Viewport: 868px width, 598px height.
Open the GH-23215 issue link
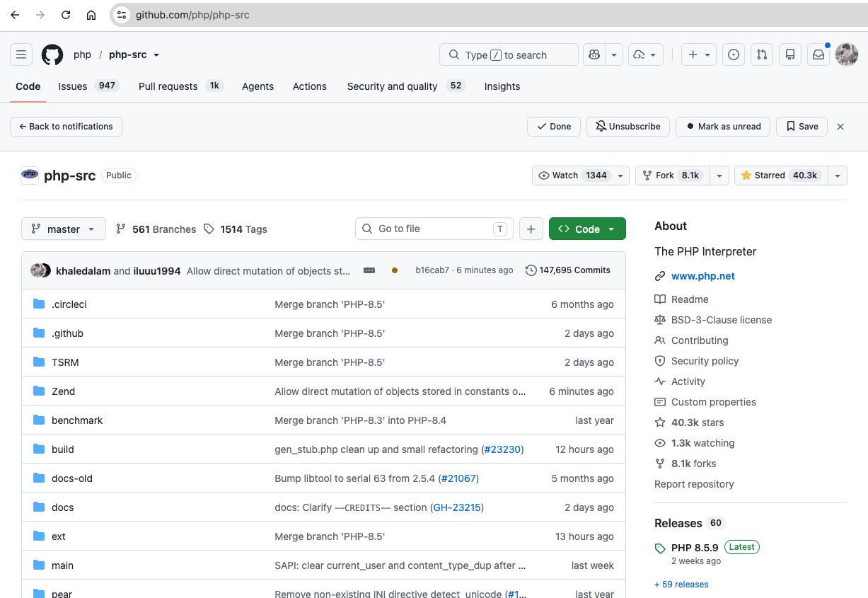457,507
